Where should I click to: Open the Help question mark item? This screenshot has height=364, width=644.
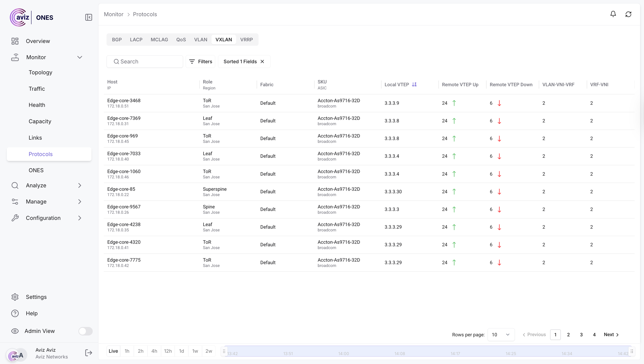(15, 313)
